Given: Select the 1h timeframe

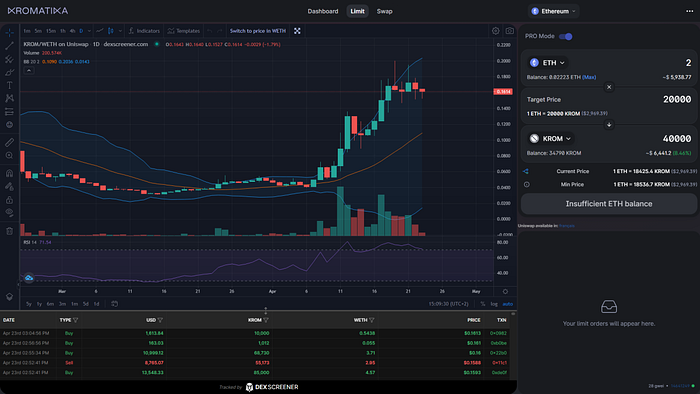Looking at the screenshot, I should (x=62, y=31).
